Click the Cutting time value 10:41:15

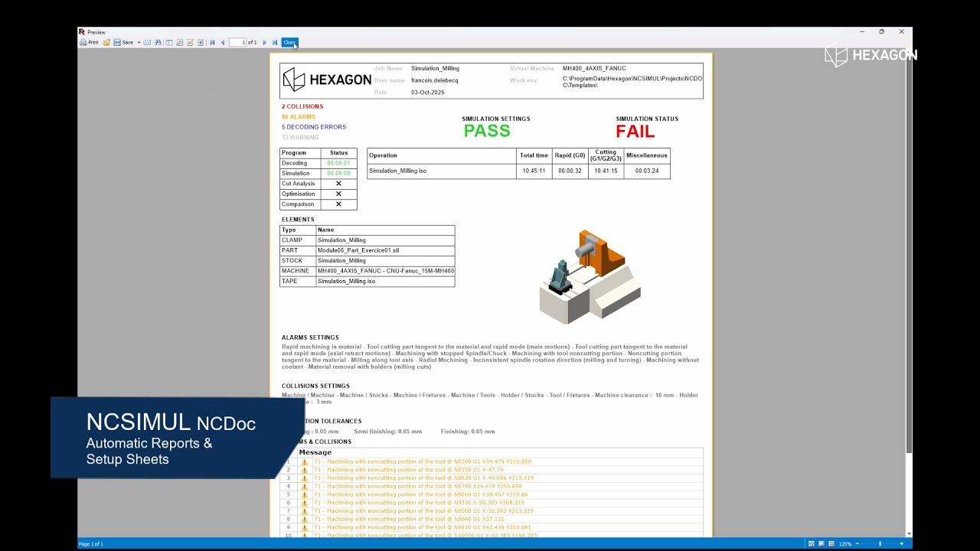[606, 171]
